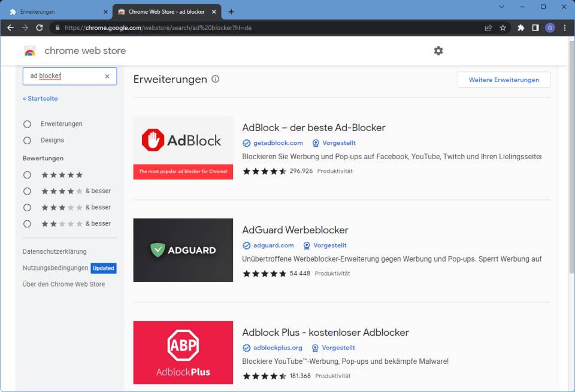Click the Adblock Plus extension thumbnail
Screen dimensions: 575x392
183,353
